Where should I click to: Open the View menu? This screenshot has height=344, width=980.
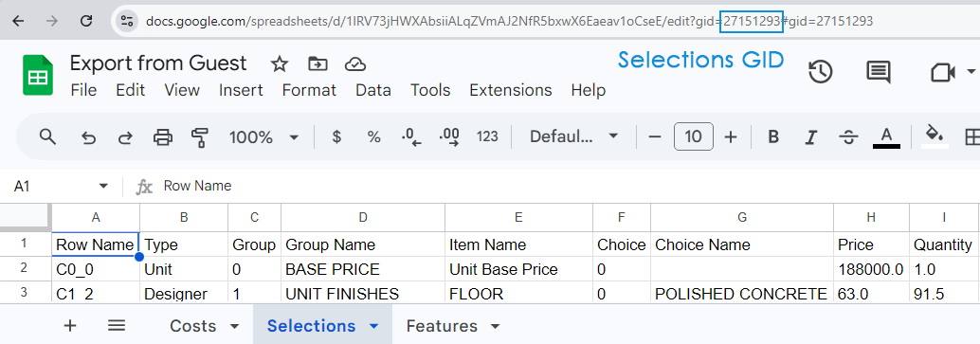click(x=182, y=90)
